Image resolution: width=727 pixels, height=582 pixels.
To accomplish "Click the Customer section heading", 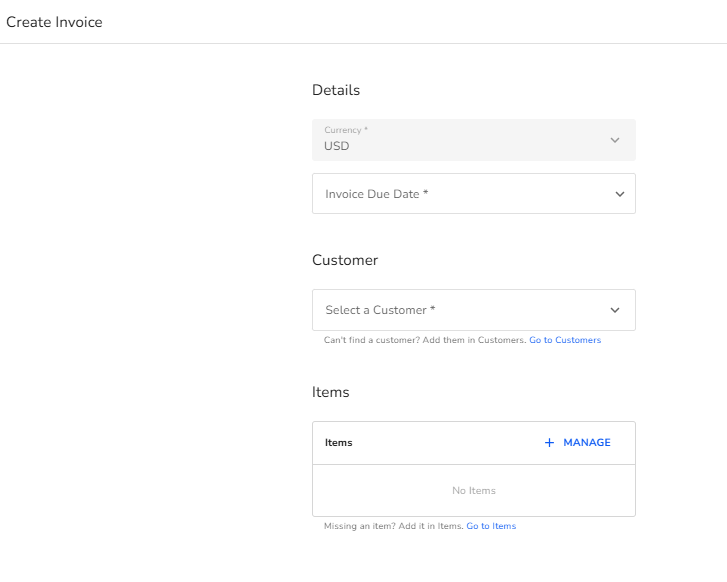I will pyautogui.click(x=345, y=260).
